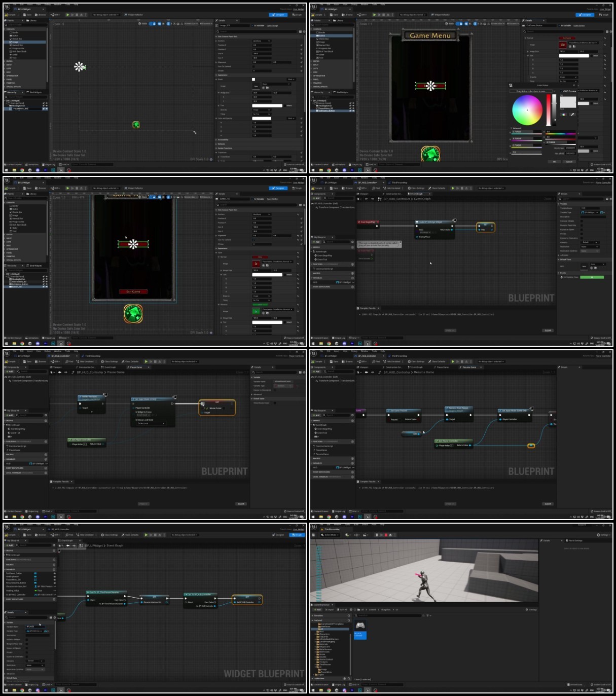Image resolution: width=616 pixels, height=696 pixels.
Task: Open Content Drawer in Zoom -5 designer screenshot
Action: (13, 164)
